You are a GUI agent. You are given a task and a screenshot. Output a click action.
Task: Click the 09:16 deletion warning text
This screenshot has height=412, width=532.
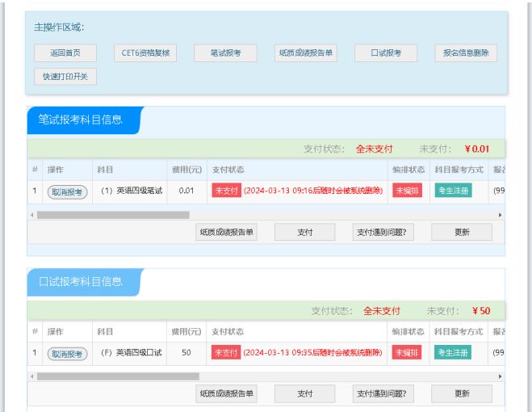(x=312, y=191)
